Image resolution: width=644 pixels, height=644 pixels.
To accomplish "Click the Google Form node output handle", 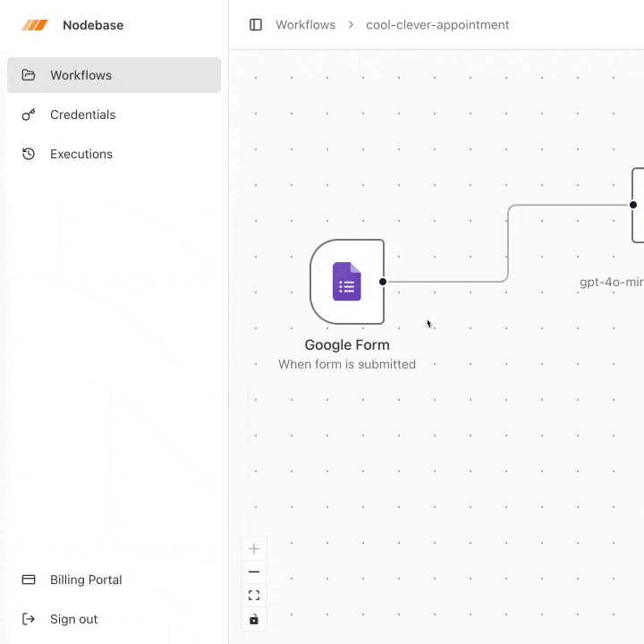I will coord(383,282).
